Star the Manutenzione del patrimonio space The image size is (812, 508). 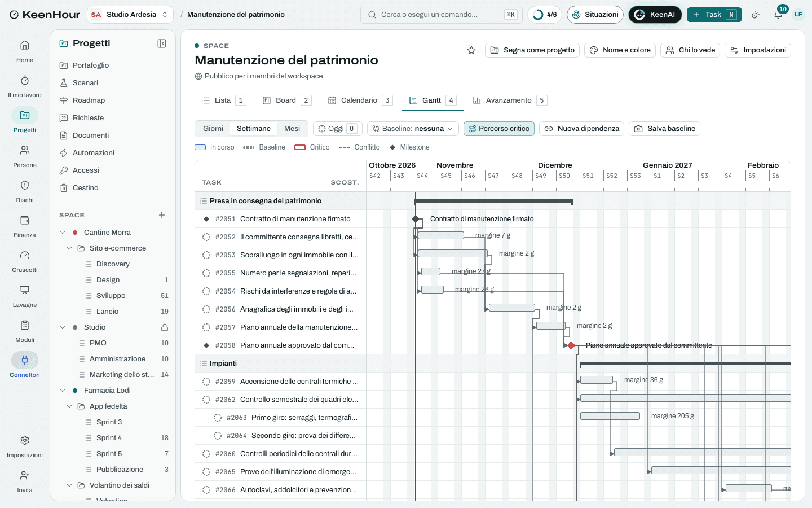click(471, 50)
